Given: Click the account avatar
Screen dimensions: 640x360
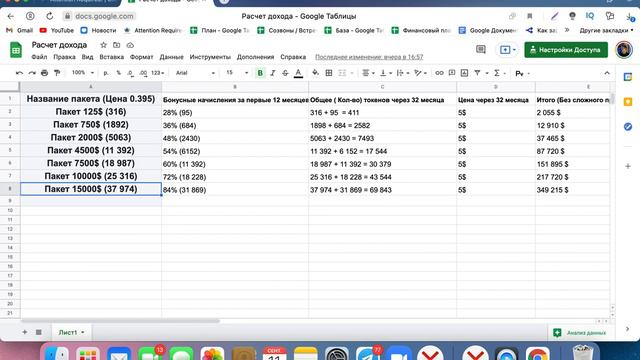Looking at the screenshot, I should 624,50.
